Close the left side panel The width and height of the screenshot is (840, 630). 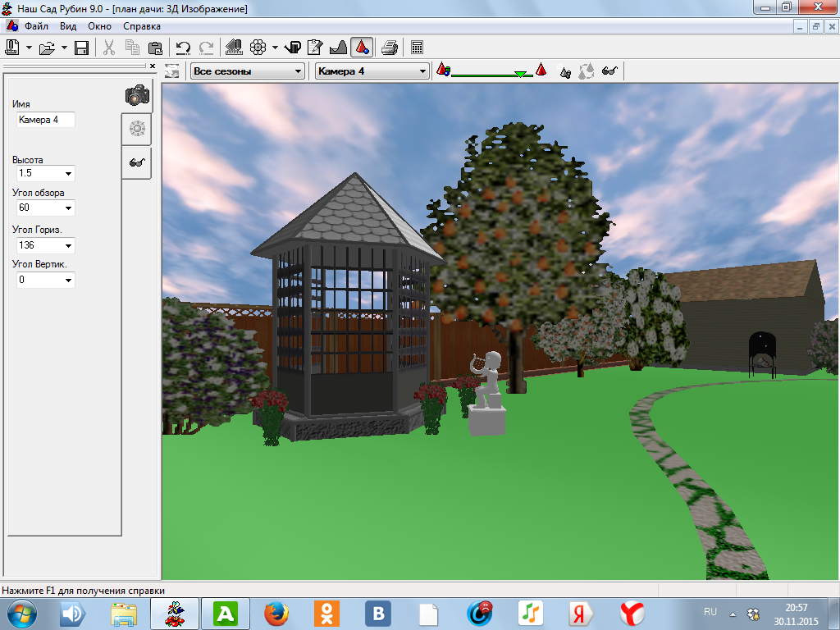coord(153,66)
